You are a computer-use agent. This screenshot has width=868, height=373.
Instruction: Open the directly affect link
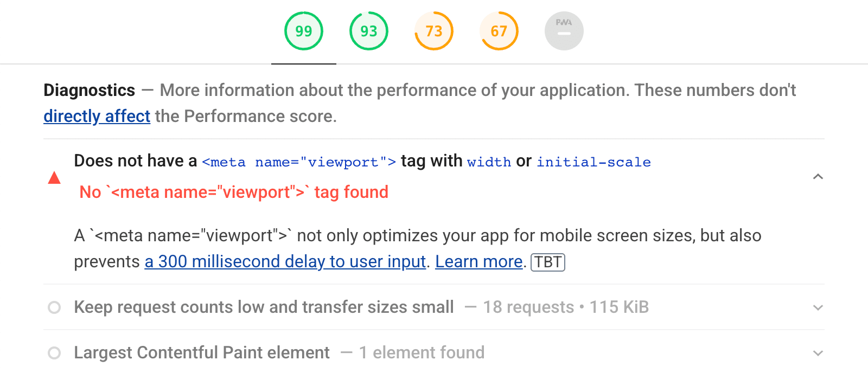pos(97,116)
